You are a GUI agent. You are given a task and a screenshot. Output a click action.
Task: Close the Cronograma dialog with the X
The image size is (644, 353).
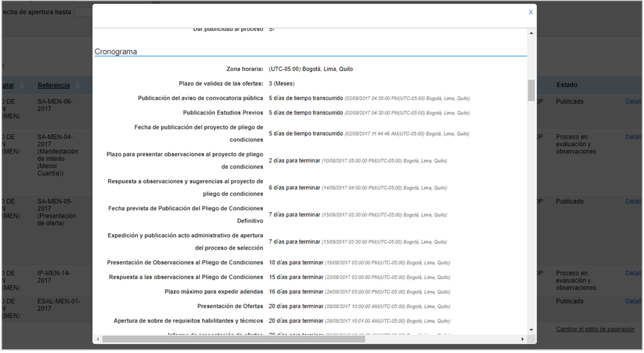pos(531,12)
